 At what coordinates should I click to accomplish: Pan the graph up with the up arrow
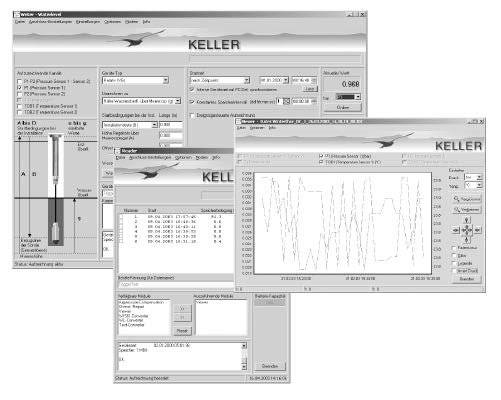click(x=467, y=220)
